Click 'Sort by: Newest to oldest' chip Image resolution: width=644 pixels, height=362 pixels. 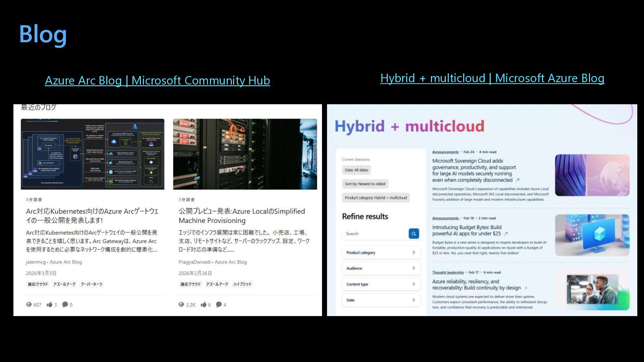tap(365, 184)
